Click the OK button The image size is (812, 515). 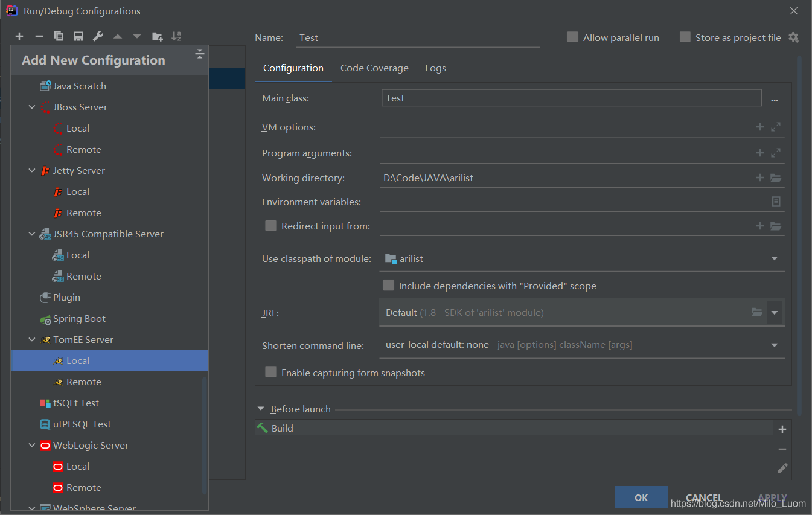641,497
